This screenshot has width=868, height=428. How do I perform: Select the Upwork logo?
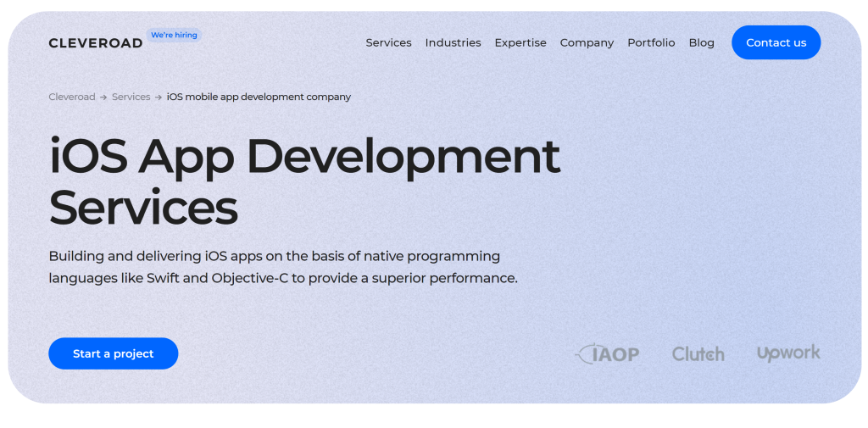788,353
